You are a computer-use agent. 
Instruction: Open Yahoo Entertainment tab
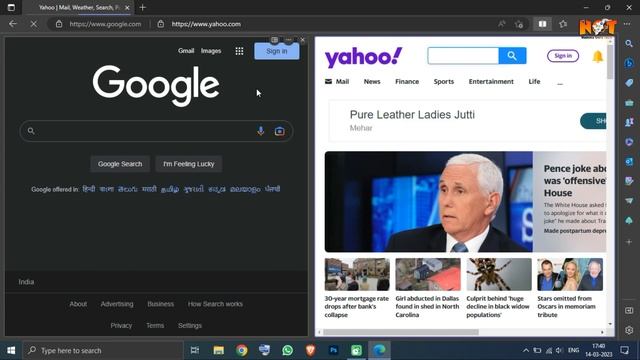491,82
